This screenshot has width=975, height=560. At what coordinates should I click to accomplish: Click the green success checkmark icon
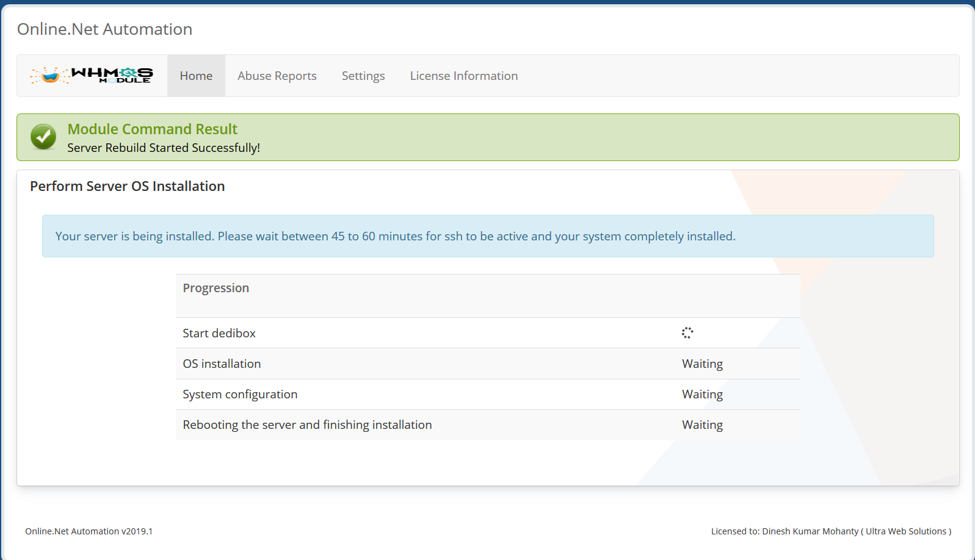[x=43, y=137]
